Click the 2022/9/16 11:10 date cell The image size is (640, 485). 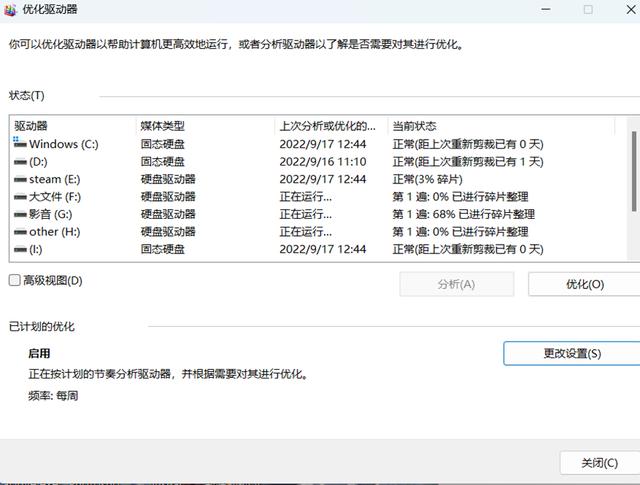tap(322, 162)
